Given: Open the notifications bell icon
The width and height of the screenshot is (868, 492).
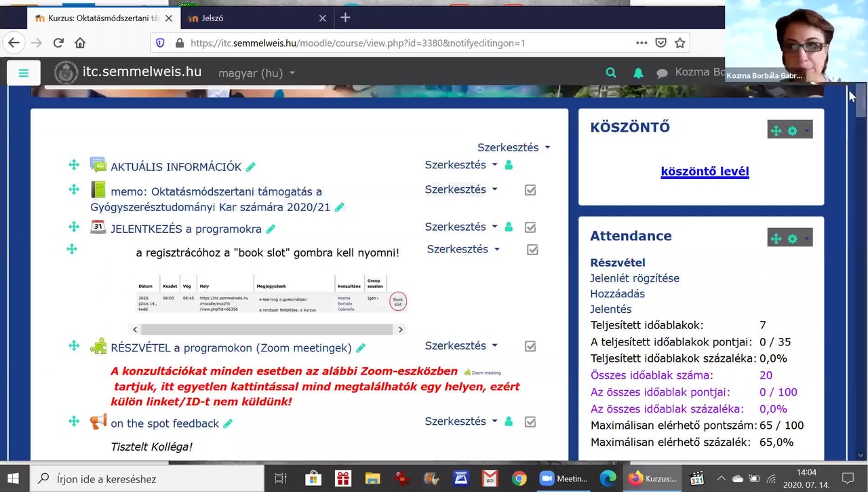Looking at the screenshot, I should click(638, 73).
